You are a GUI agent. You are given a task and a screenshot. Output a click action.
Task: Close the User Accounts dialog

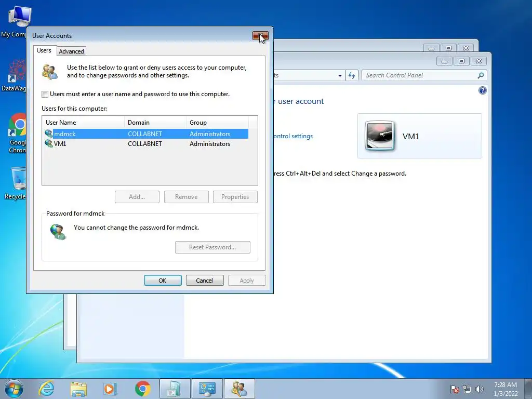tap(260, 35)
